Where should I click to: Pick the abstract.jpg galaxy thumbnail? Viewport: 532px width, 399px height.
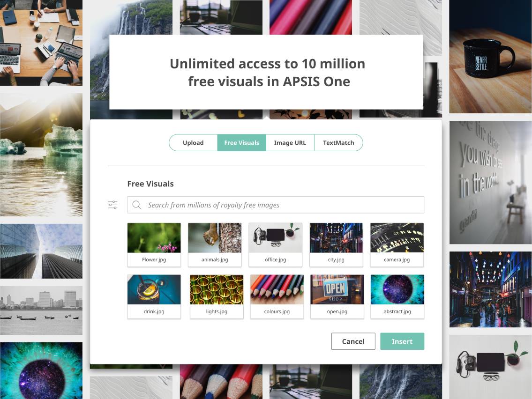397,296
